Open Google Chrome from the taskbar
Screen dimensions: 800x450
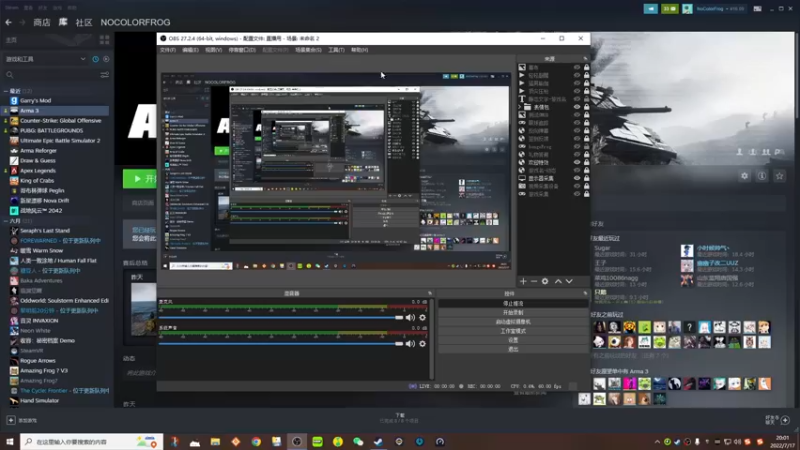[256, 441]
